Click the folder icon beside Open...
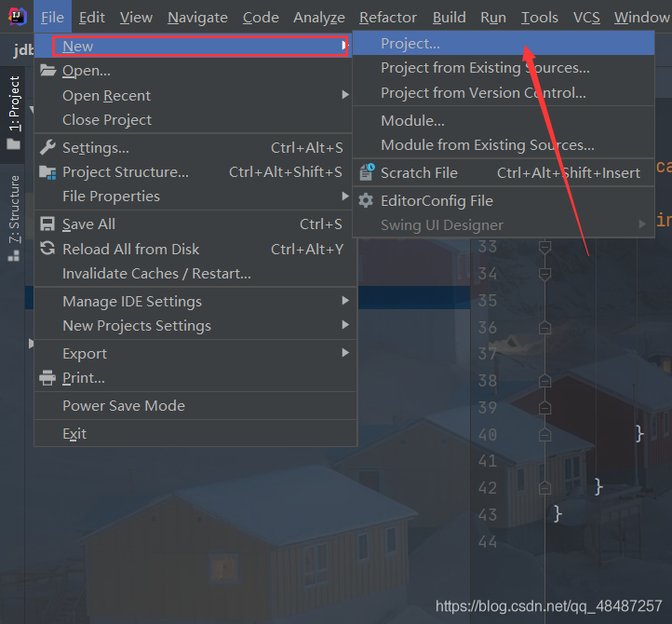The image size is (672, 624). [47, 70]
